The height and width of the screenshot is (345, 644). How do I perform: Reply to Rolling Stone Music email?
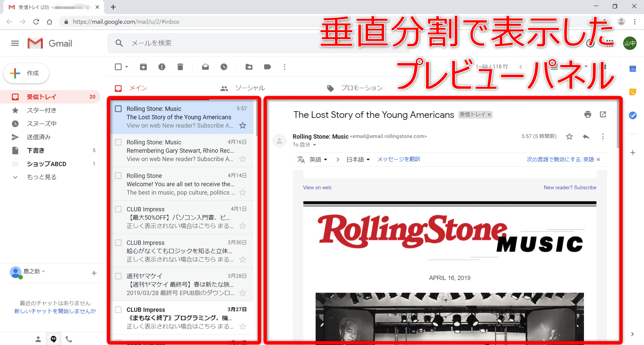tap(586, 137)
